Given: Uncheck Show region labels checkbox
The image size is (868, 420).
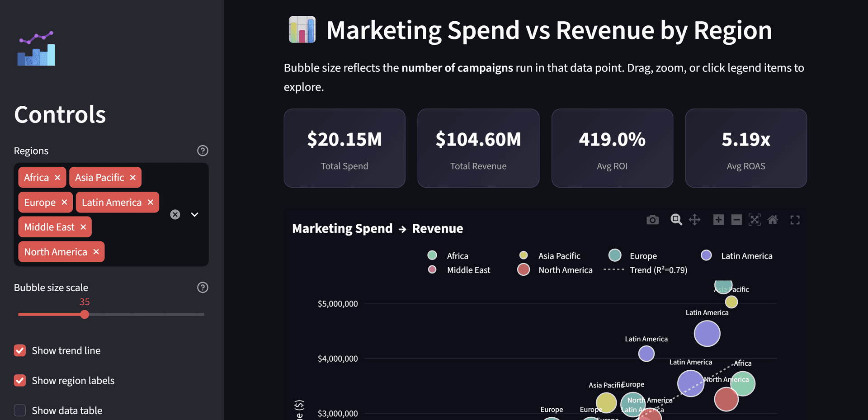Looking at the screenshot, I should pos(20,381).
